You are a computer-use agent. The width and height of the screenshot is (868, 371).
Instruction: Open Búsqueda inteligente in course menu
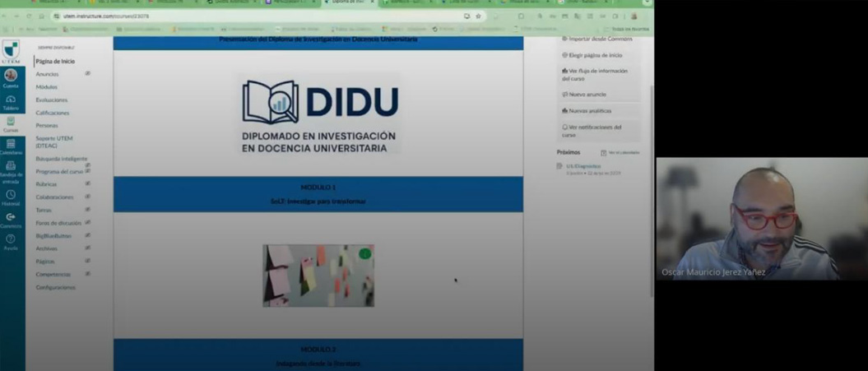click(x=62, y=159)
